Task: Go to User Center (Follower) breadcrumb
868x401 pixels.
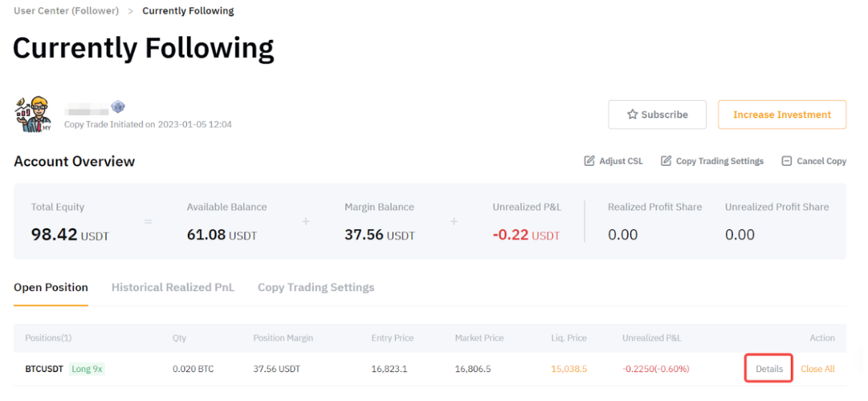Action: coord(66,11)
